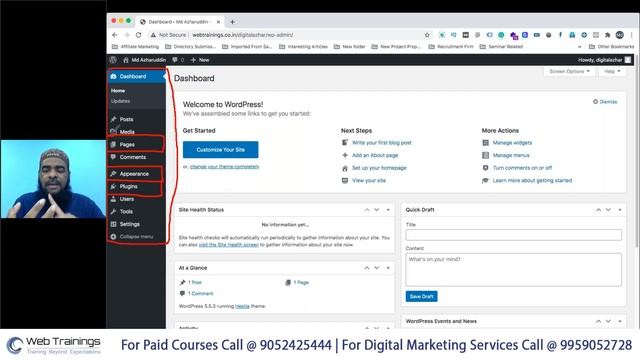Open the Howdy, digitalazhar account menu

[x=604, y=60]
